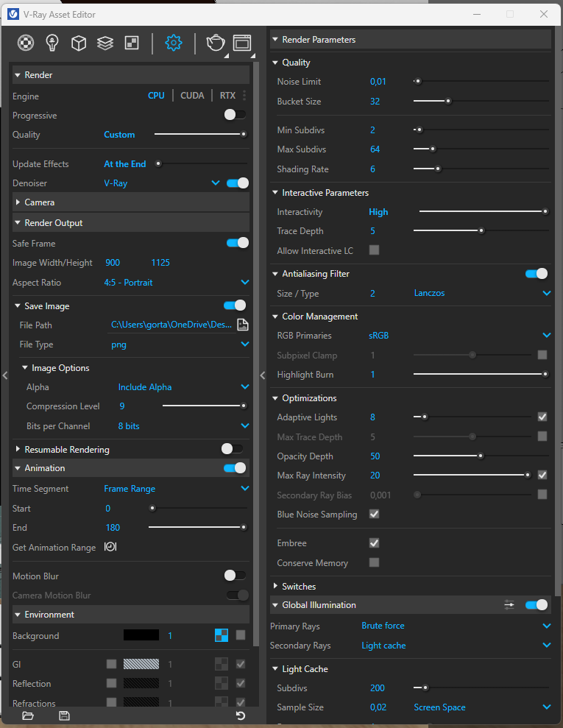This screenshot has height=728, width=563.
Task: Click the Background black color swatch
Action: coord(141,635)
